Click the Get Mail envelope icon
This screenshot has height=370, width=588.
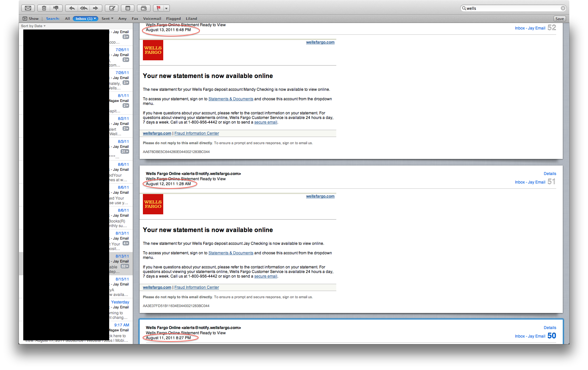[28, 8]
